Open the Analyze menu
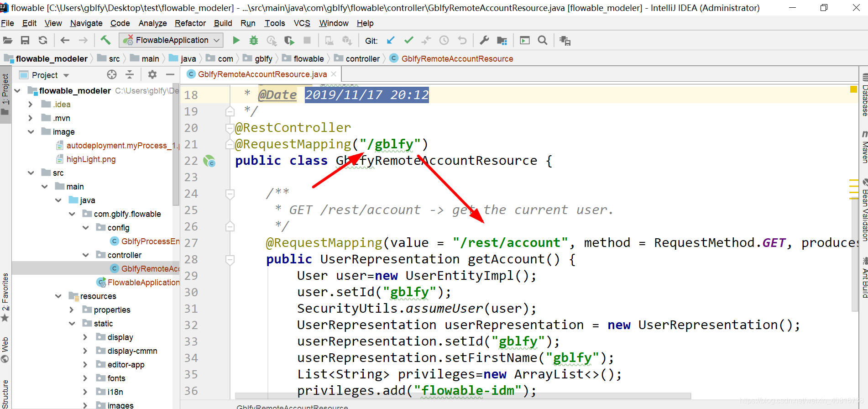Image resolution: width=868 pixels, height=409 pixels. (x=152, y=23)
